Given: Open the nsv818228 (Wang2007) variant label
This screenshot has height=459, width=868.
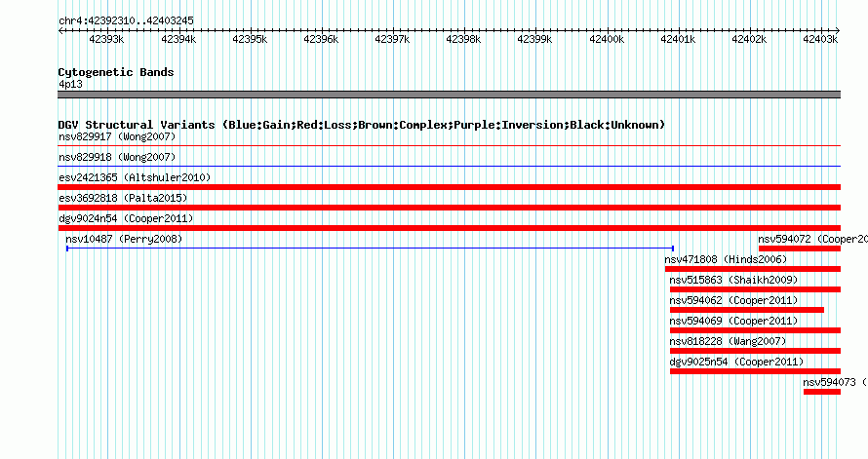Looking at the screenshot, I should coord(728,341).
